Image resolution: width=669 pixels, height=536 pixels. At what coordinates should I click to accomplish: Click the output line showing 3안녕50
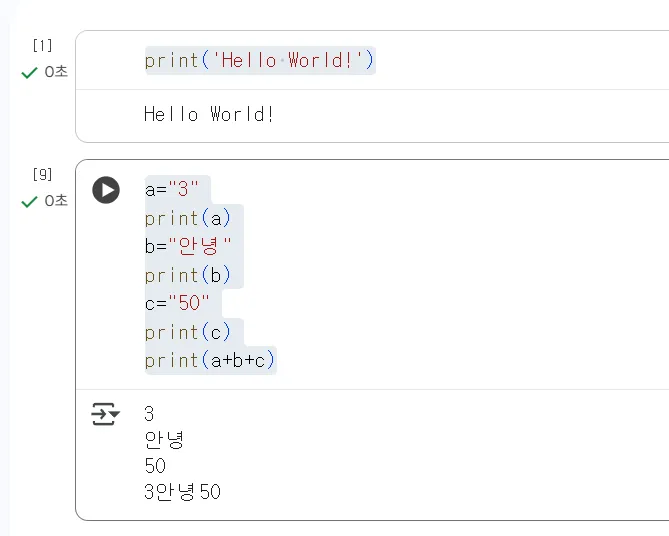pos(182,492)
